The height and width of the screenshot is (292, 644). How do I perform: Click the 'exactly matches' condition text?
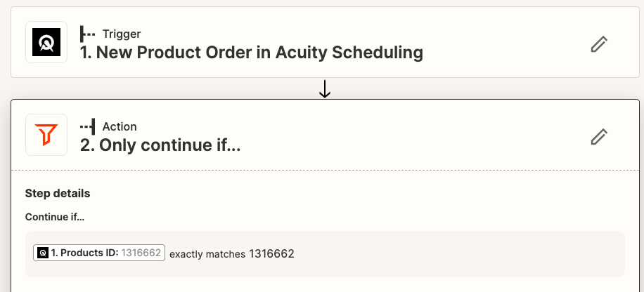click(x=207, y=254)
